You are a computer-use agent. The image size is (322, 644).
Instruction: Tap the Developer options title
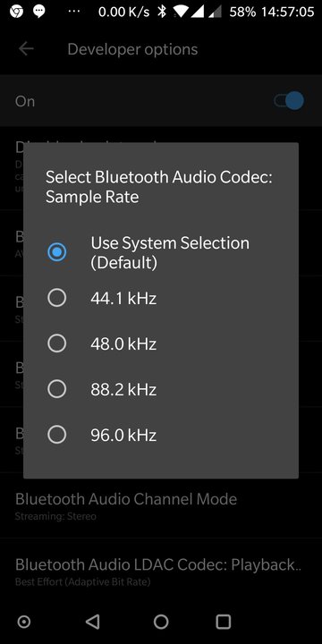coord(132,49)
